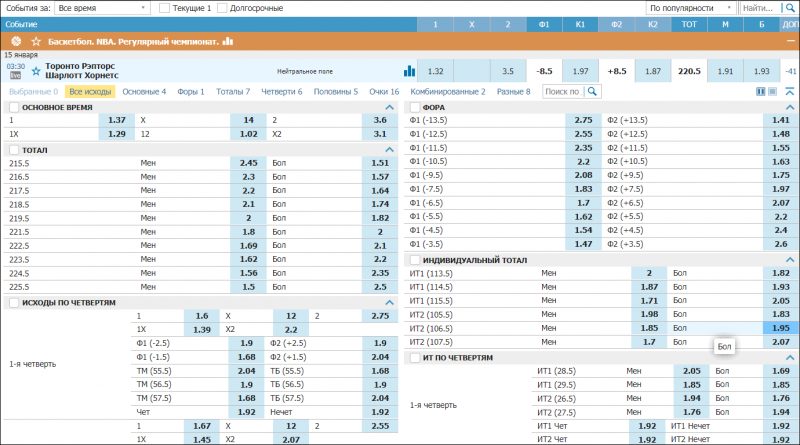Select odds 1.37 for home win
This screenshot has width=800, height=445.
tap(117, 120)
